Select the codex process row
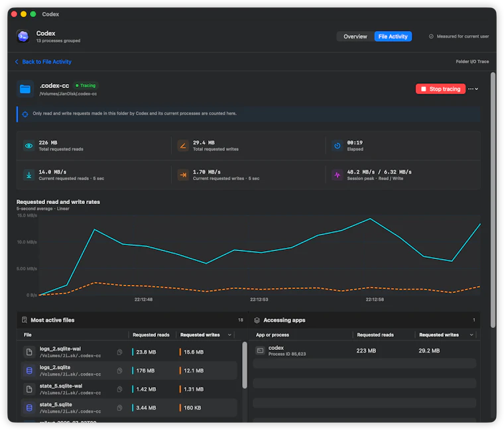The height and width of the screenshot is (430, 504). pos(365,350)
